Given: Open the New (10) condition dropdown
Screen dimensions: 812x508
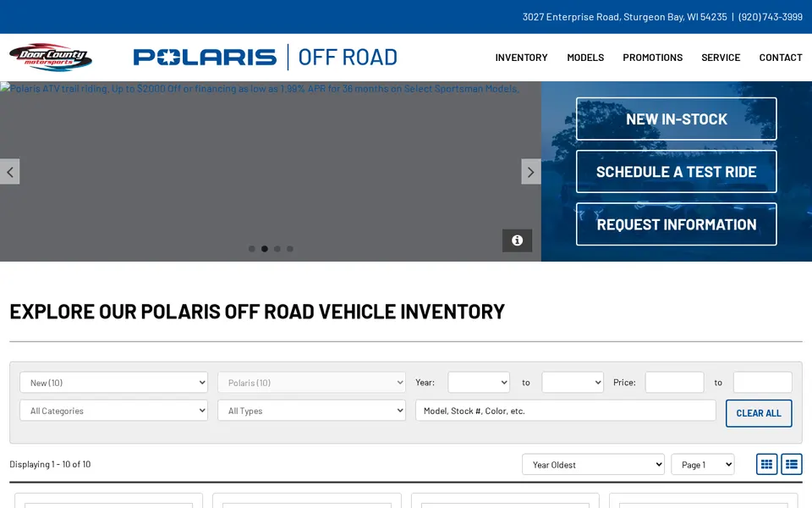Looking at the screenshot, I should click(114, 383).
